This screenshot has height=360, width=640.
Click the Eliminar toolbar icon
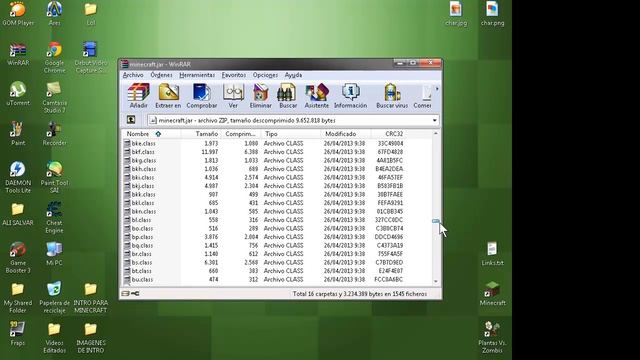tap(260, 96)
